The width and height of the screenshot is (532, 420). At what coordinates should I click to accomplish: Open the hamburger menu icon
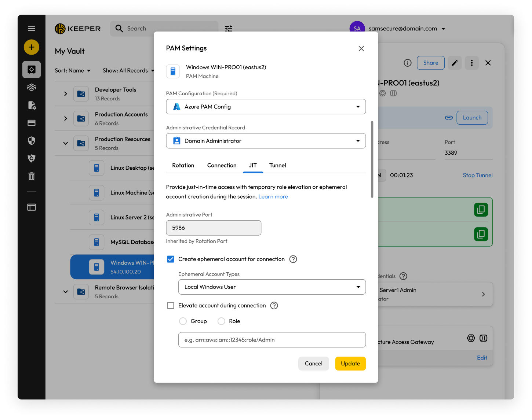32,29
